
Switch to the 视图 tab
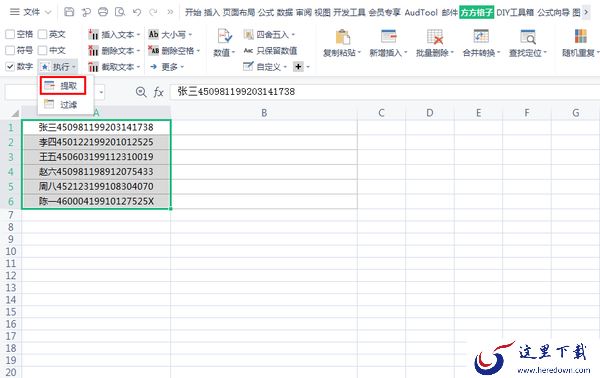click(x=322, y=13)
